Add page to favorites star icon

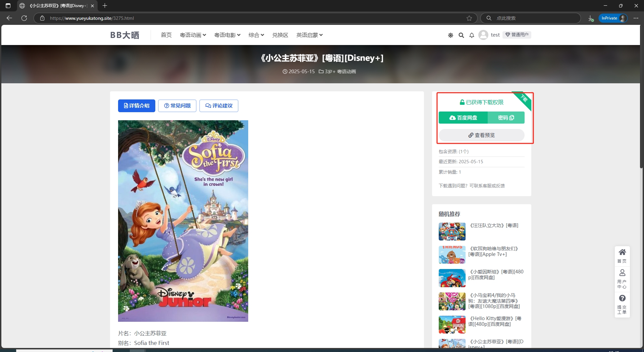(x=469, y=18)
